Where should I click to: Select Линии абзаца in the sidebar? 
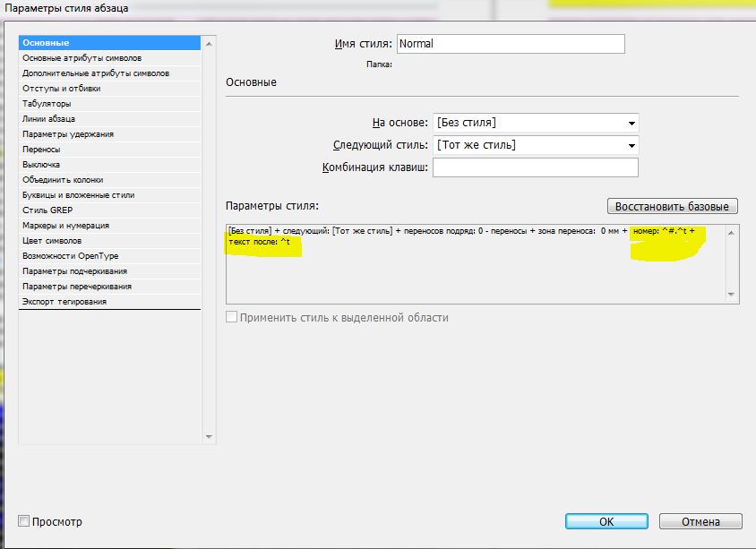point(109,118)
